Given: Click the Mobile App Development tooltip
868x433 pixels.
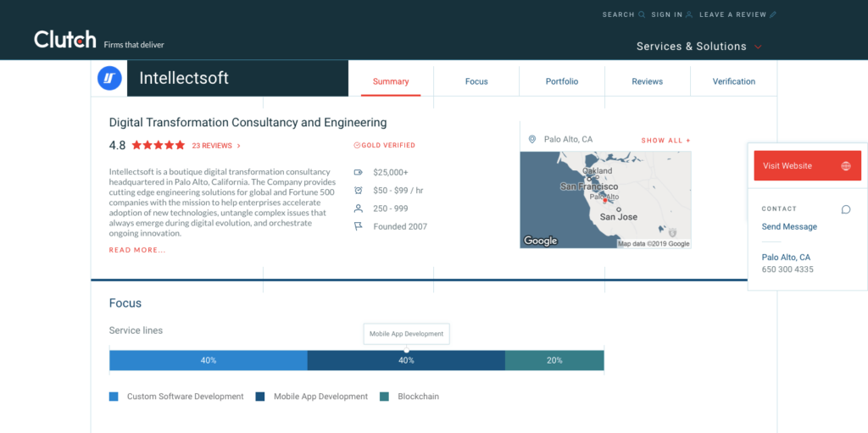Looking at the screenshot, I should click(x=406, y=334).
